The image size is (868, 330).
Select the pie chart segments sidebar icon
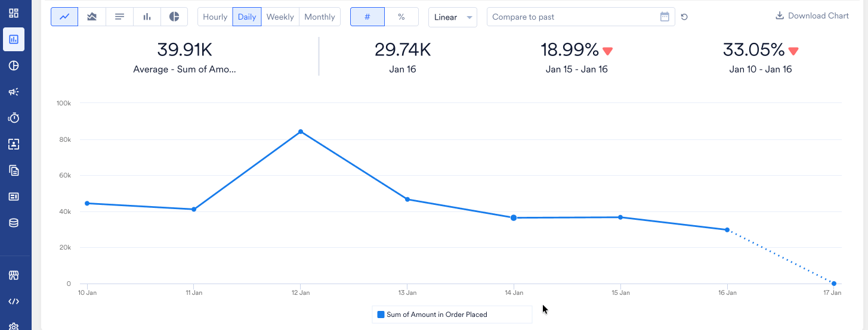click(x=14, y=66)
